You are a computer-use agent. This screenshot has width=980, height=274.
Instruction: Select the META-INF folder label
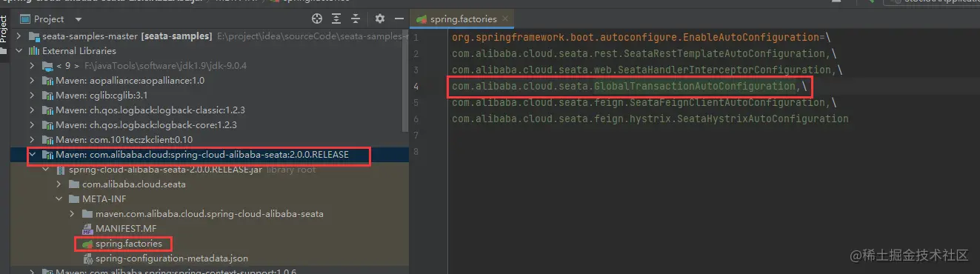(104, 199)
